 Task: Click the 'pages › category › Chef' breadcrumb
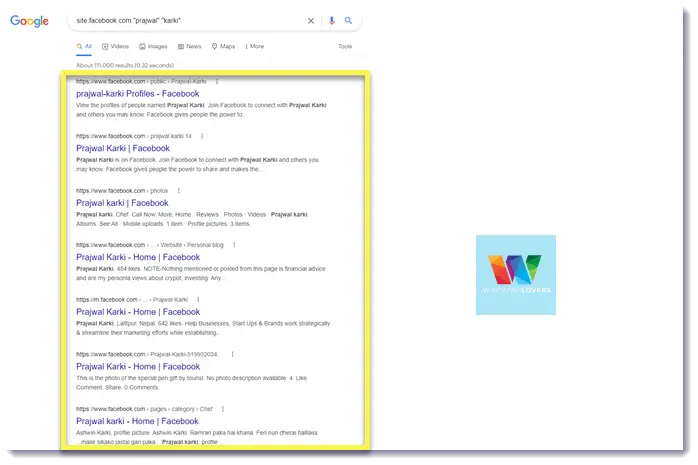pyautogui.click(x=181, y=409)
